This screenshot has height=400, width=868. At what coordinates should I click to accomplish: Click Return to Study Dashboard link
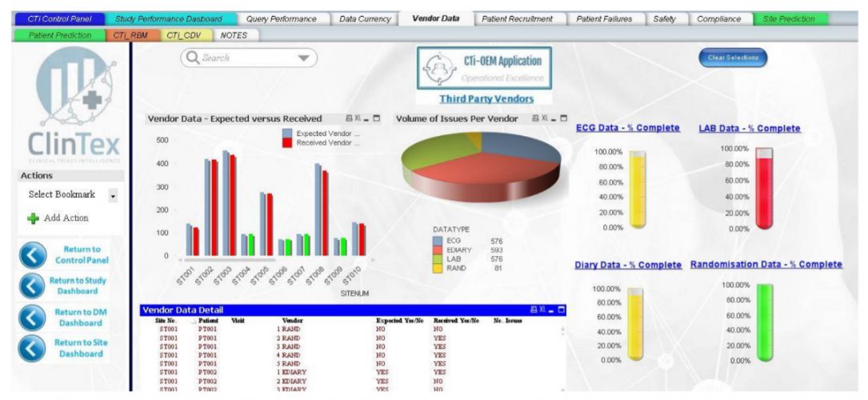[x=78, y=286]
